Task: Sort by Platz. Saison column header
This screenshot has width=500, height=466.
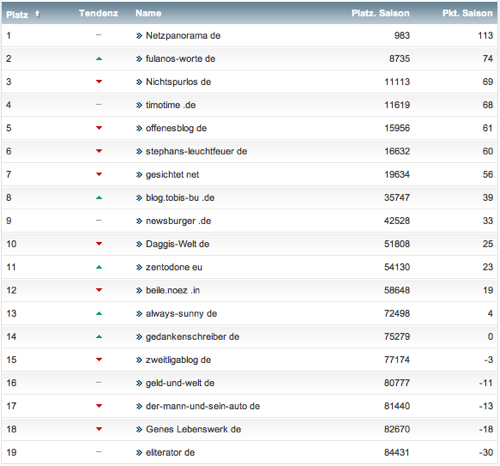Action: pyautogui.click(x=380, y=13)
